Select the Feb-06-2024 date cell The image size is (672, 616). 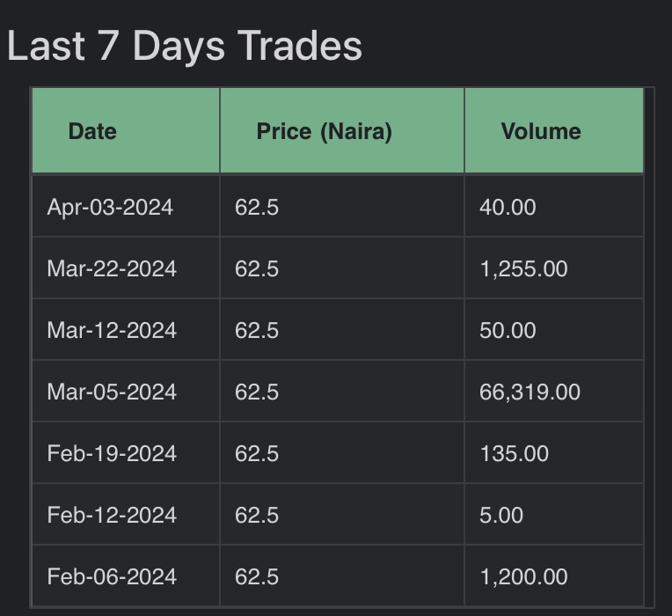click(x=112, y=576)
